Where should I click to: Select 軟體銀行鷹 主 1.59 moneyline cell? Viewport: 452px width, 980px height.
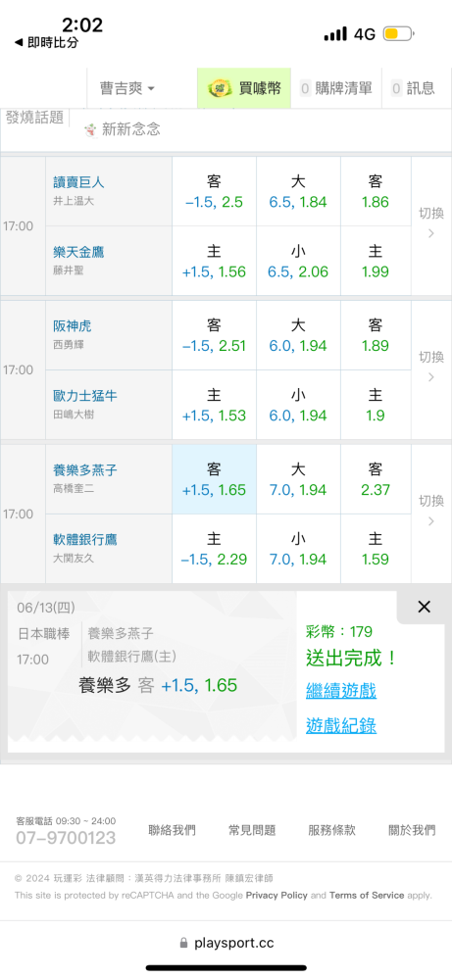[376, 549]
